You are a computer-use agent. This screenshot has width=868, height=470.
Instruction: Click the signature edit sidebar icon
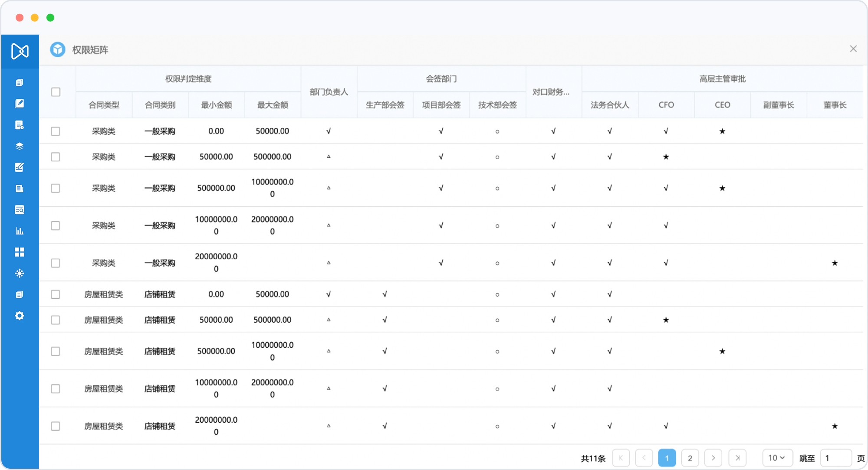(20, 167)
